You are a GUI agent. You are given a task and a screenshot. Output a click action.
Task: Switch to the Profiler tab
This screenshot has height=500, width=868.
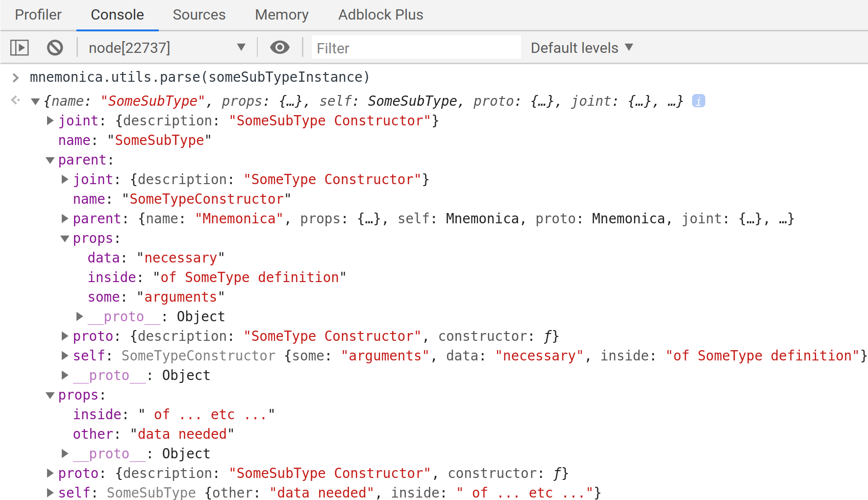38,15
